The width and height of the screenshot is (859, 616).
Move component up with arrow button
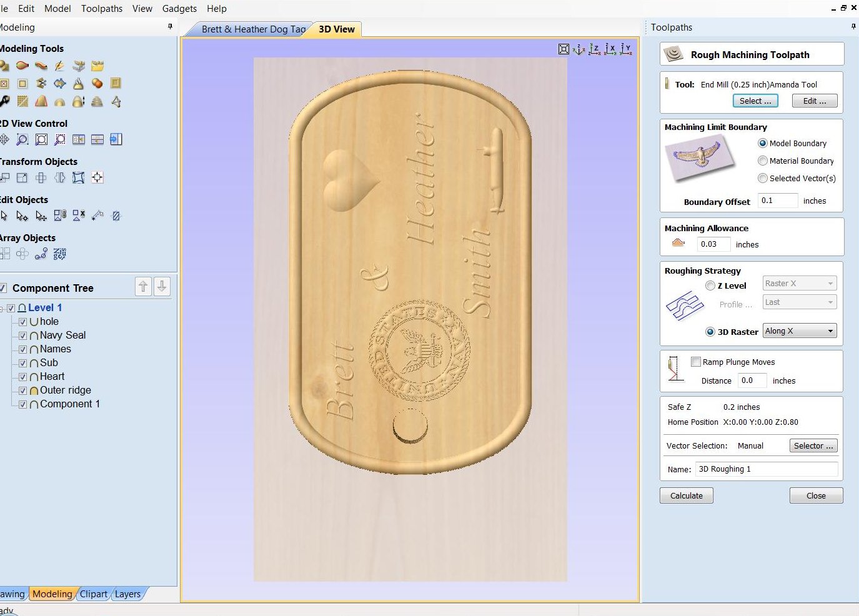click(x=143, y=287)
